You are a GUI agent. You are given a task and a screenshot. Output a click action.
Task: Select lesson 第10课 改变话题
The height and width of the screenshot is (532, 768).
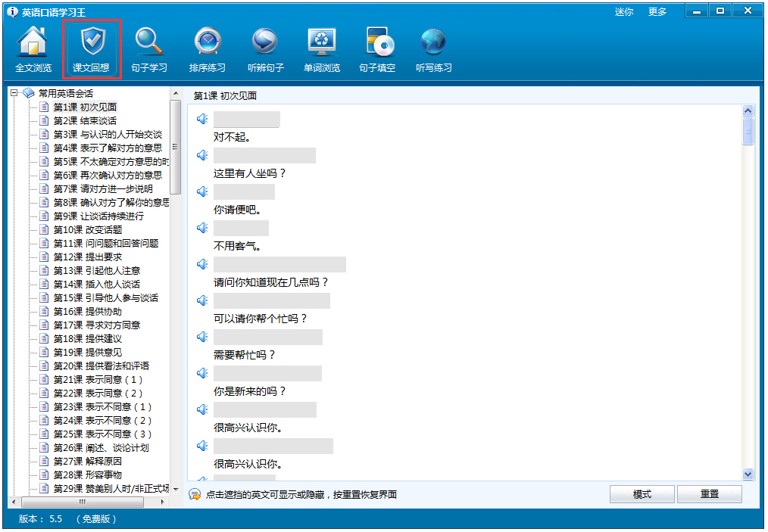pyautogui.click(x=88, y=229)
